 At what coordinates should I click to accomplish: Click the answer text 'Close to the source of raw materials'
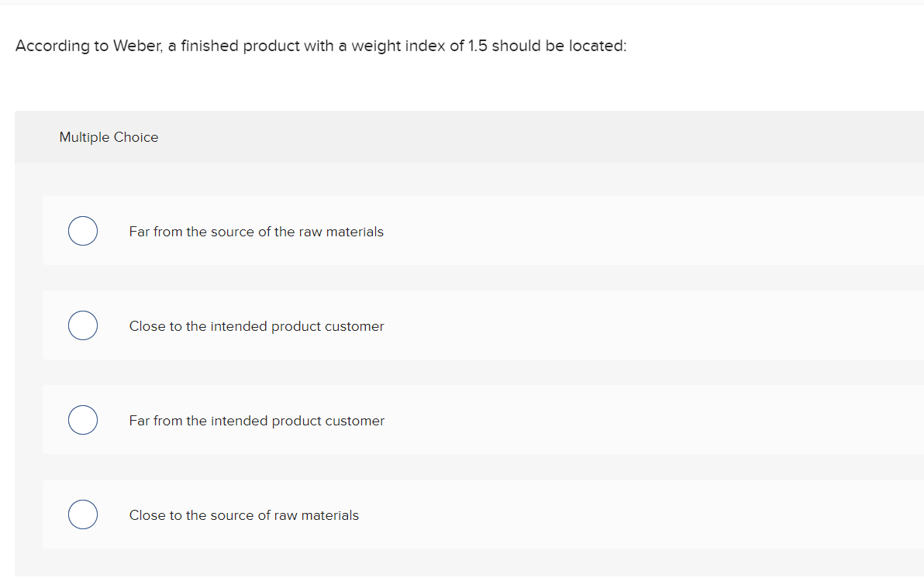click(x=244, y=514)
